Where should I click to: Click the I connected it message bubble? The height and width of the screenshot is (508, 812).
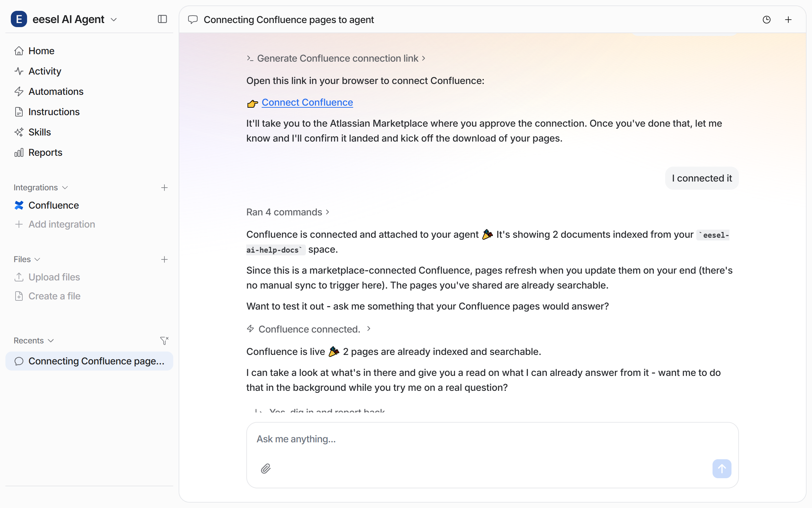[702, 178]
